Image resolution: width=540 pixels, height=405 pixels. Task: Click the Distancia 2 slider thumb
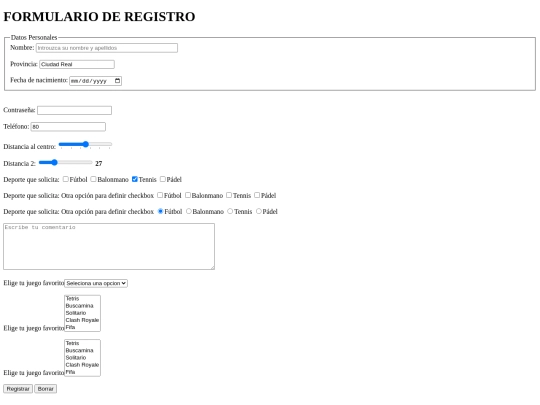[x=54, y=162]
